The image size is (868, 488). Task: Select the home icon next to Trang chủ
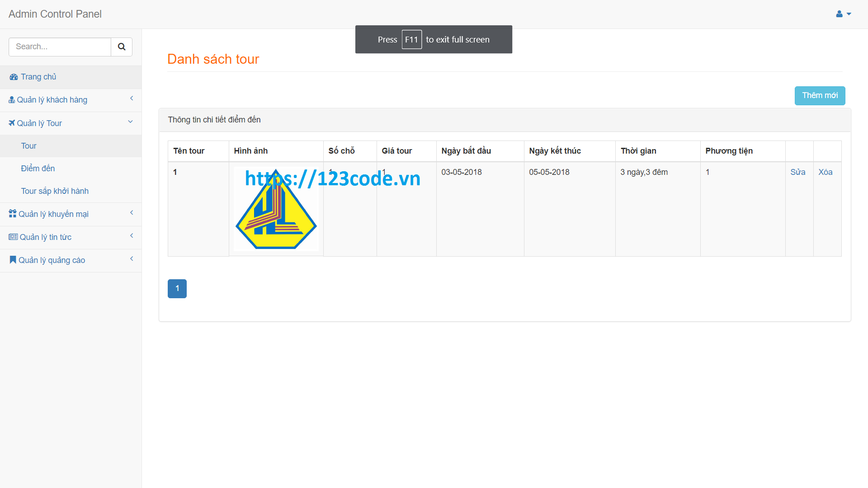click(13, 77)
